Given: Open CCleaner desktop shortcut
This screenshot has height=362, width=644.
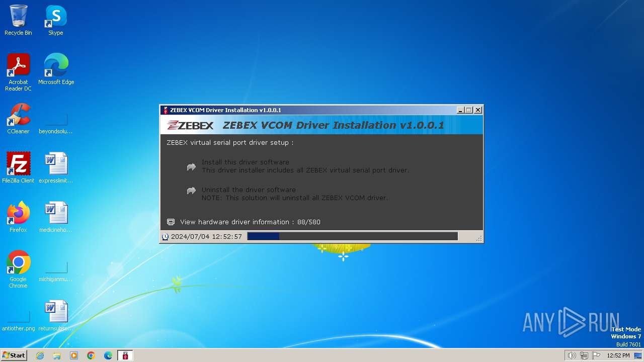Looking at the screenshot, I should [x=18, y=119].
